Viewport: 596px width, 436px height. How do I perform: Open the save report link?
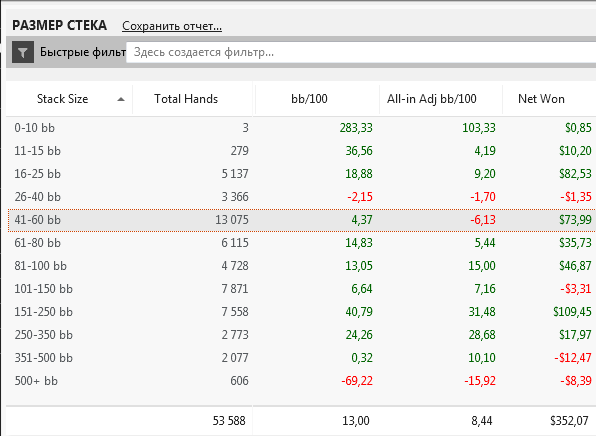pos(172,26)
